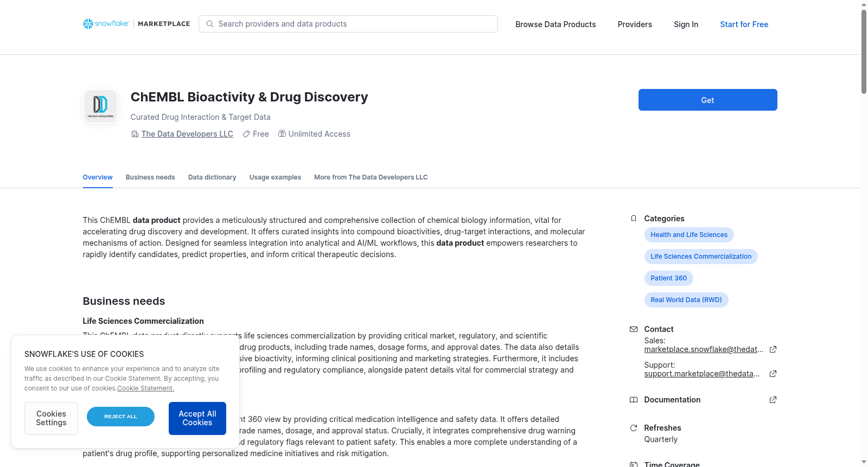Switch to Usage examples tab
Viewport: 868px width, 467px height.
pos(275,177)
